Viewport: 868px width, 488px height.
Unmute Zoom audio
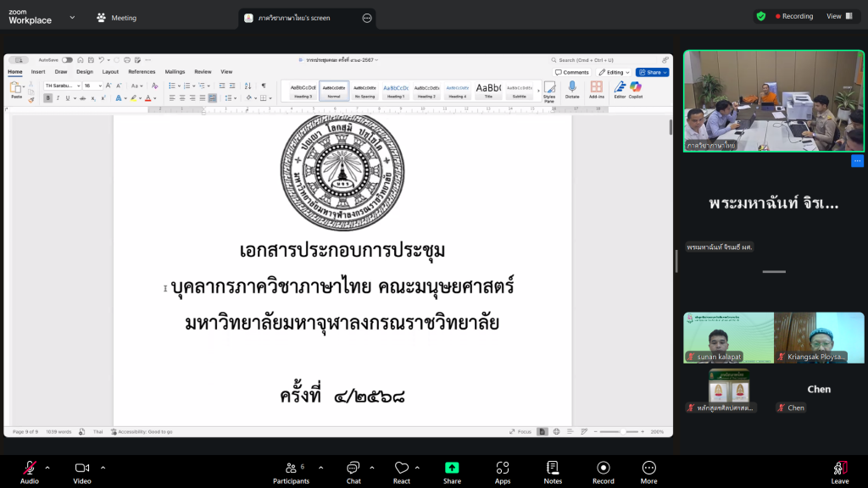coord(30,473)
